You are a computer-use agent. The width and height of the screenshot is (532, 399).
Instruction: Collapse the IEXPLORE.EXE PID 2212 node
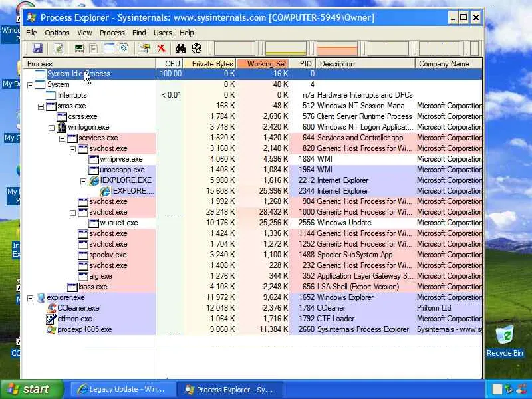[84, 181]
